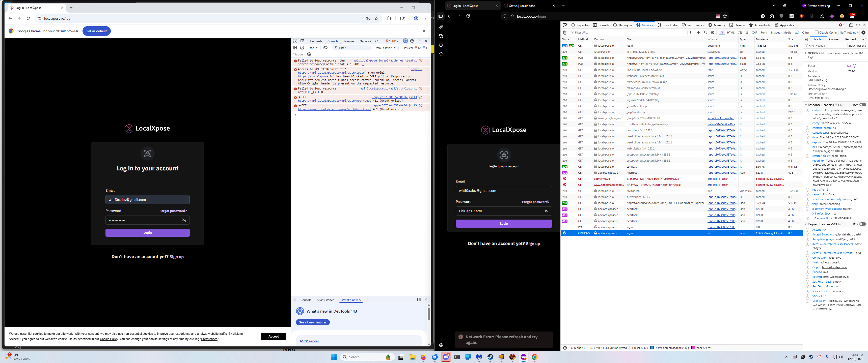This screenshot has height=363, width=868.
Task: Open the No Throttling dropdown
Action: [x=849, y=33]
